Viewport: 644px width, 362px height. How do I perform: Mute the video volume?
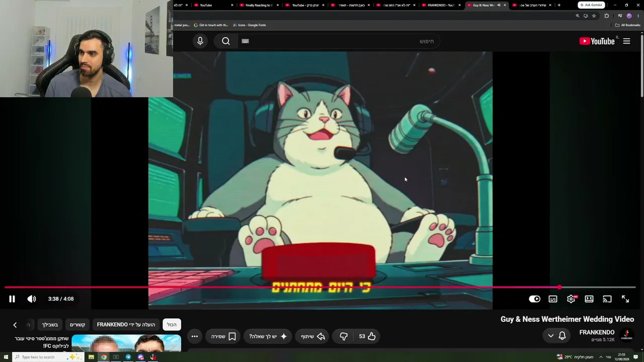tap(32, 299)
